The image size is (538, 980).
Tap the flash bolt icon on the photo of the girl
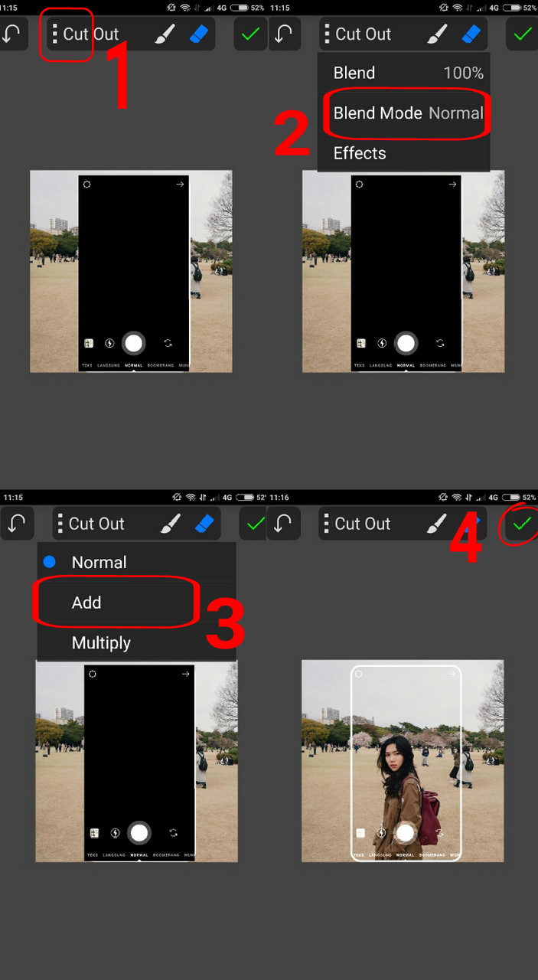pos(382,832)
